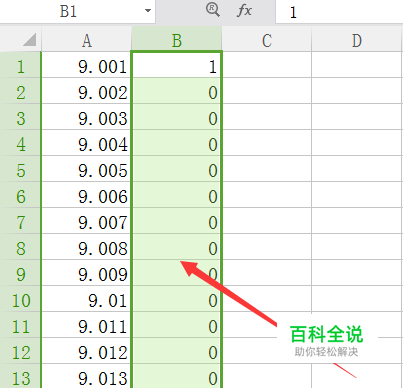The image size is (403, 388).
Task: Click cell B1 with value 1
Action: pyautogui.click(x=177, y=65)
